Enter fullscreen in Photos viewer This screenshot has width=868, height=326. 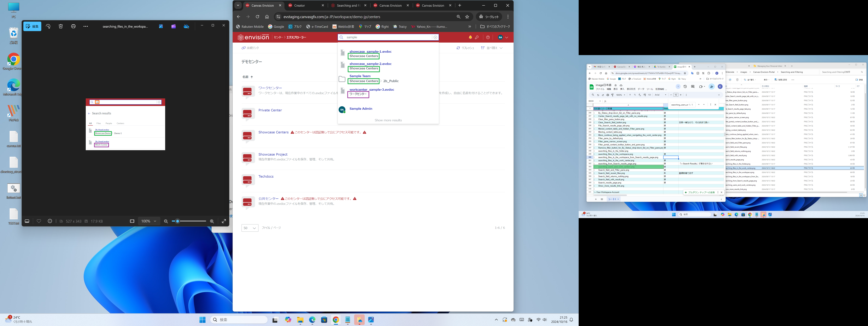(224, 221)
